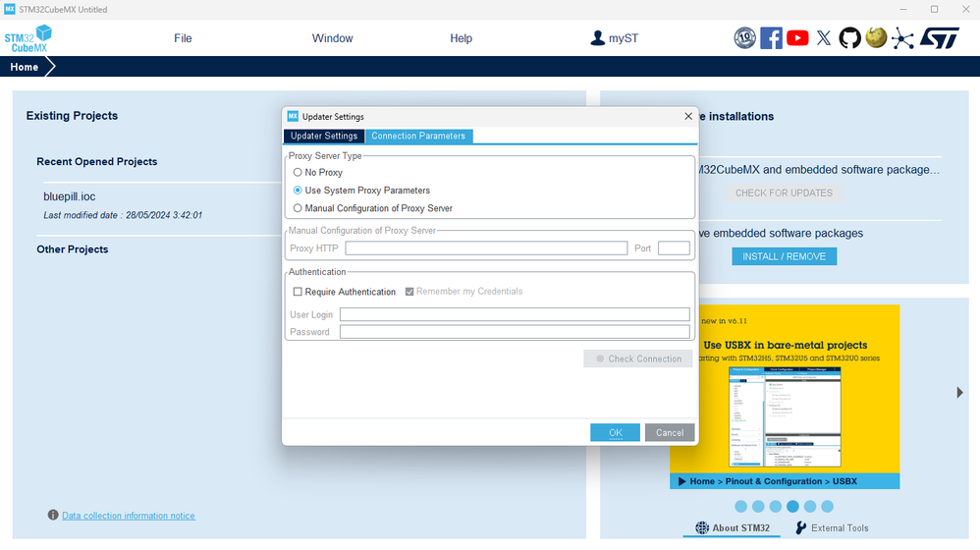This screenshot has height=550, width=980.
Task: Click the info icon beside data collection notice
Action: (53, 515)
